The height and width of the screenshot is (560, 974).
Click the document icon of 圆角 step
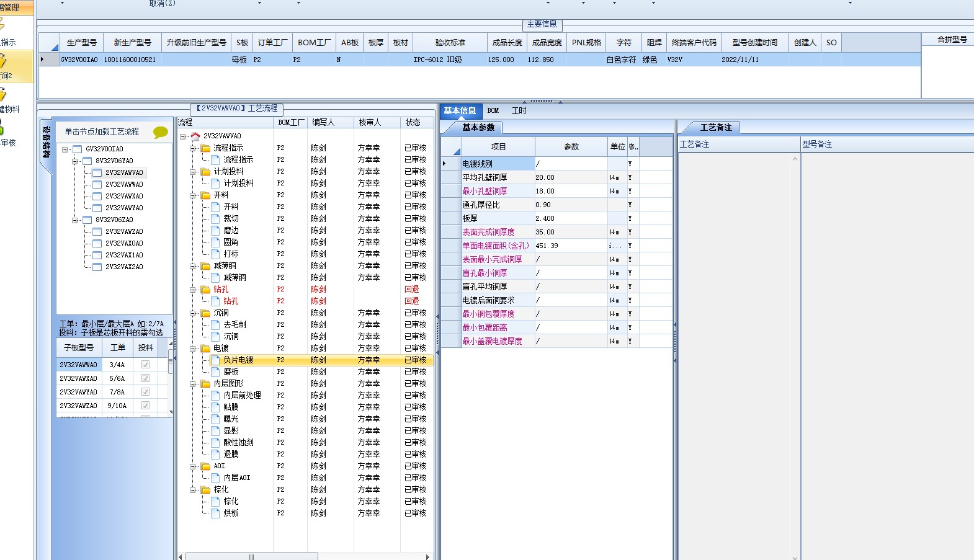(x=215, y=242)
